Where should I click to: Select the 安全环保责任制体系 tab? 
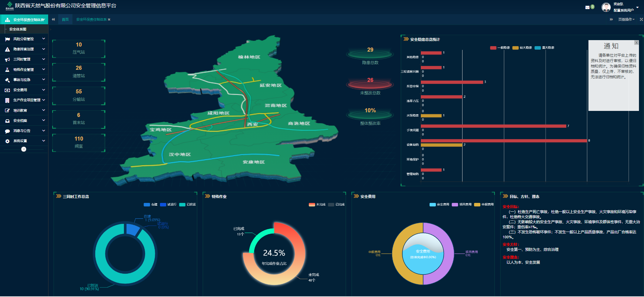tap(91, 20)
